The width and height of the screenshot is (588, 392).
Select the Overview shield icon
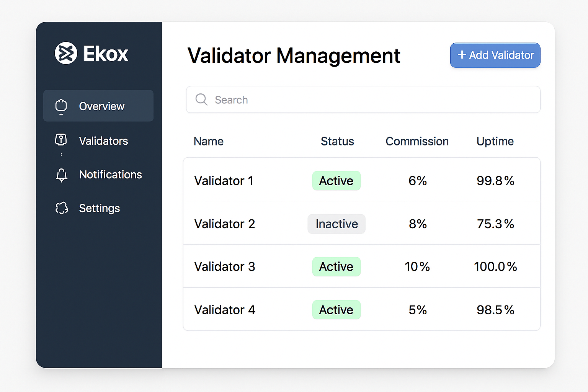[x=61, y=106]
